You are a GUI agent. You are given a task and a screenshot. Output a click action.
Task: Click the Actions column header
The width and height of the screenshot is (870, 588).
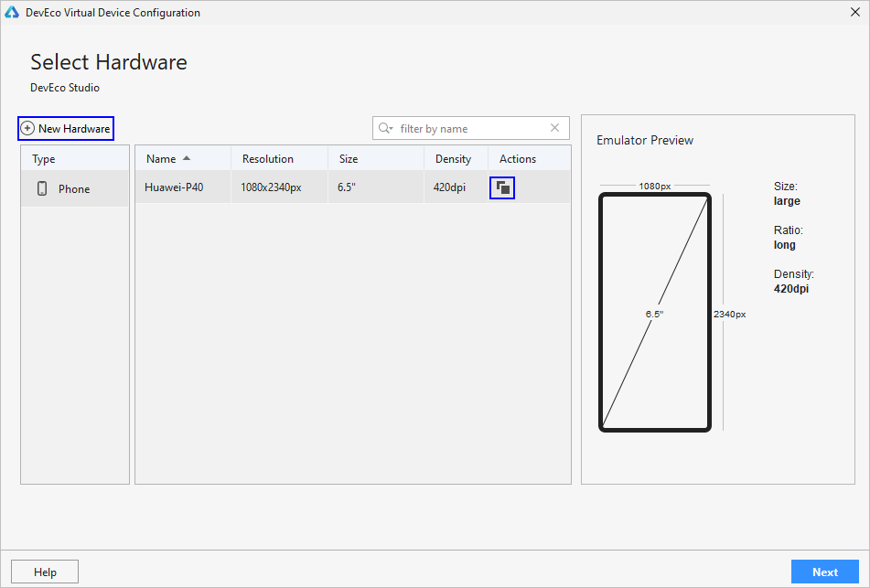pos(518,159)
